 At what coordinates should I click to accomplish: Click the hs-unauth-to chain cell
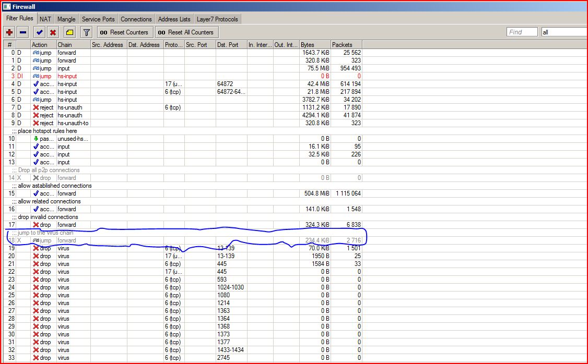(73, 123)
